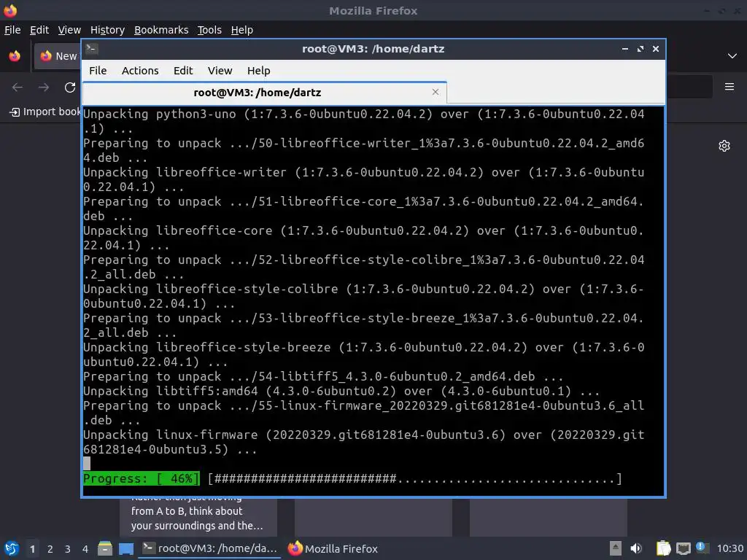The height and width of the screenshot is (560, 747).
Task: Switch to workspace 1
Action: coord(32,549)
